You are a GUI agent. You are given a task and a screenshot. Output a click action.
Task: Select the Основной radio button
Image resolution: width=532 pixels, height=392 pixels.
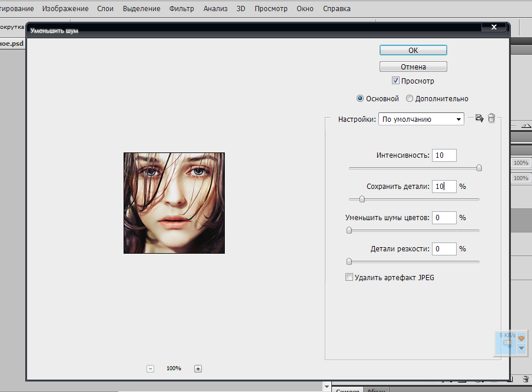(x=360, y=98)
